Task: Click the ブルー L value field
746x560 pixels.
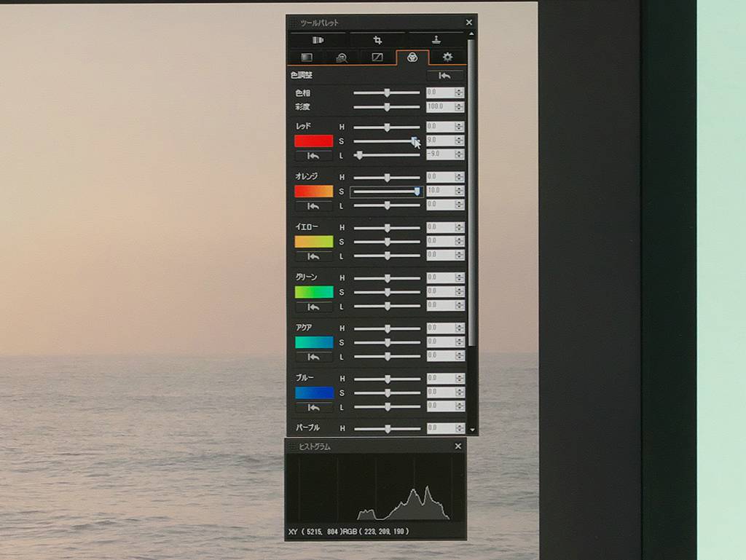Action: (x=440, y=406)
